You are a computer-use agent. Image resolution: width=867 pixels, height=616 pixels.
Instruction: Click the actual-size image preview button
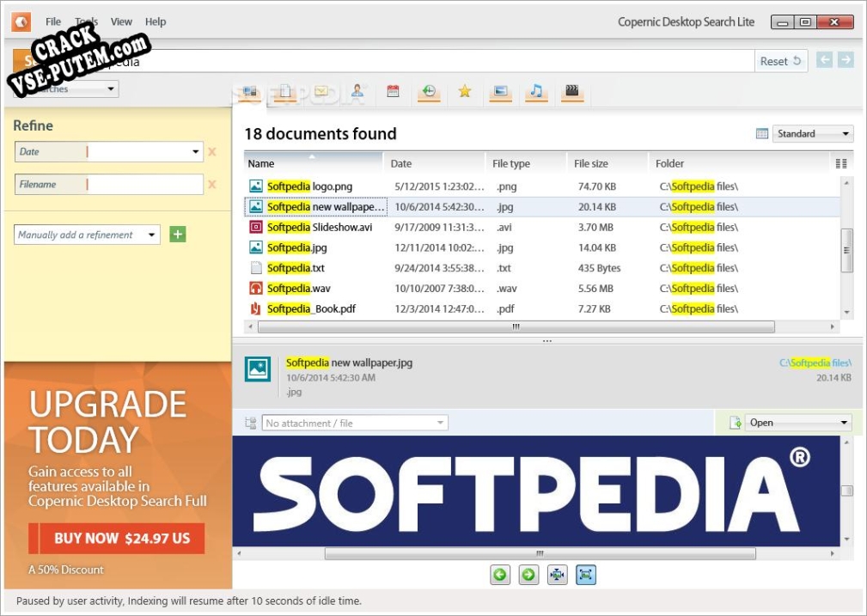[x=585, y=575]
